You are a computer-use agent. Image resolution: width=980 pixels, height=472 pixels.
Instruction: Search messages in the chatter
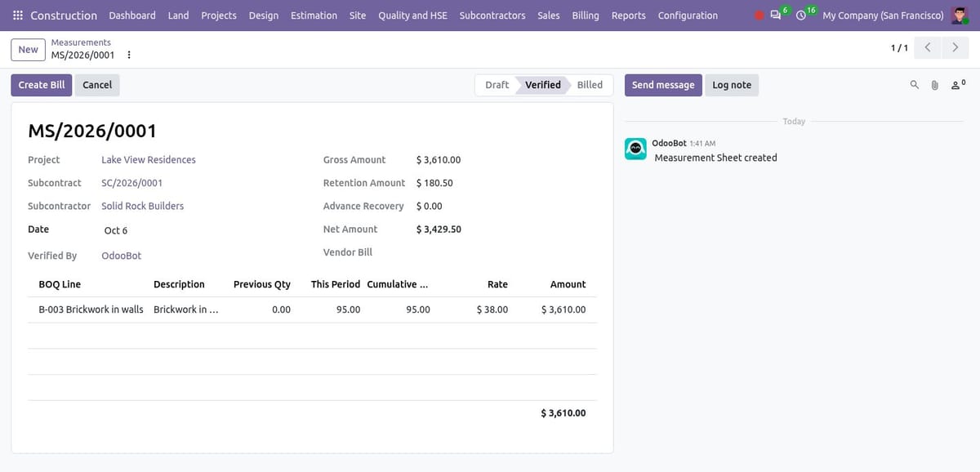tap(915, 85)
